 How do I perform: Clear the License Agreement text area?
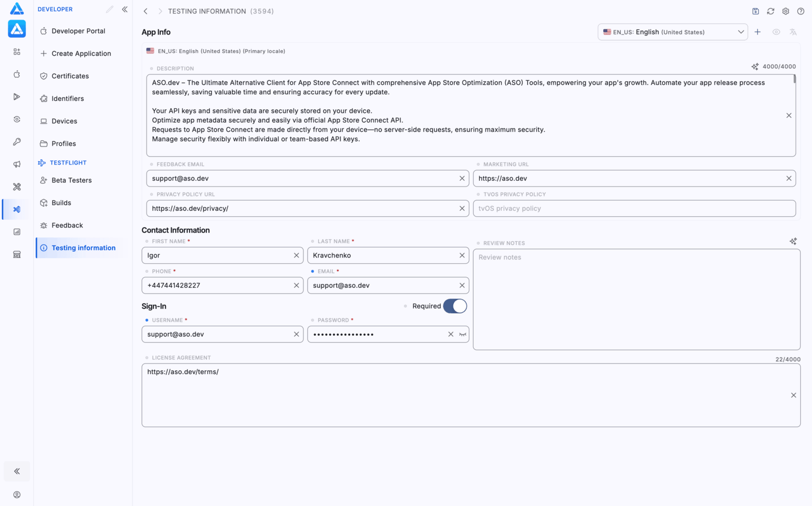[793, 396]
